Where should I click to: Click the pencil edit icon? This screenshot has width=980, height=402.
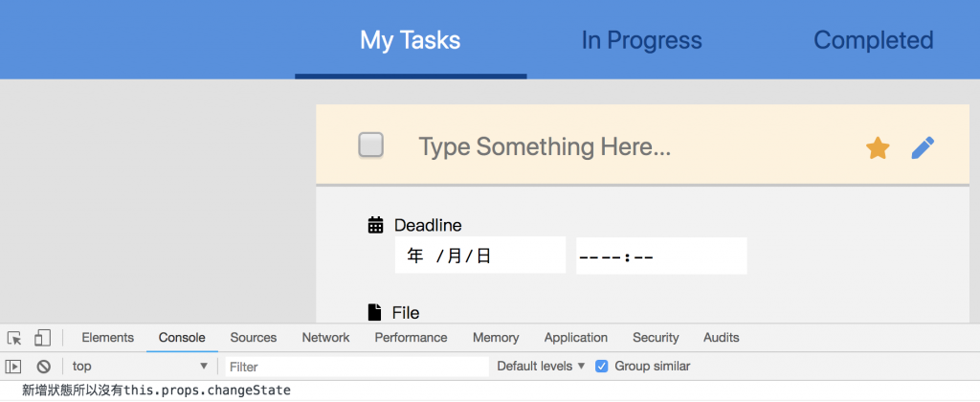tap(923, 147)
